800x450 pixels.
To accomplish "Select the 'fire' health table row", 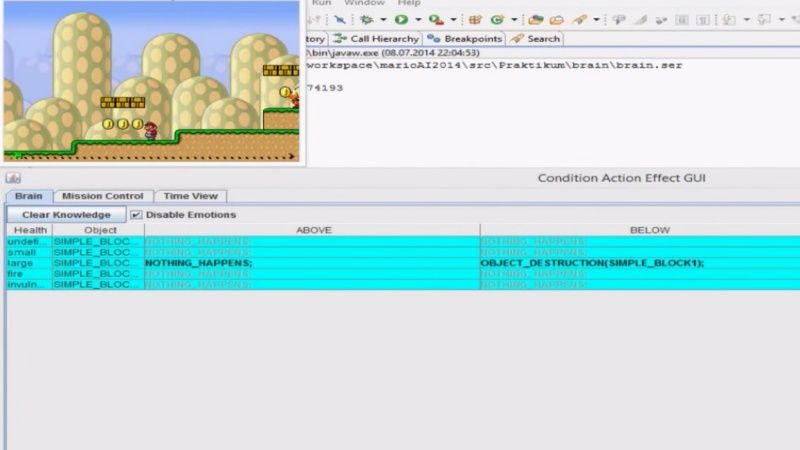I will [x=403, y=273].
